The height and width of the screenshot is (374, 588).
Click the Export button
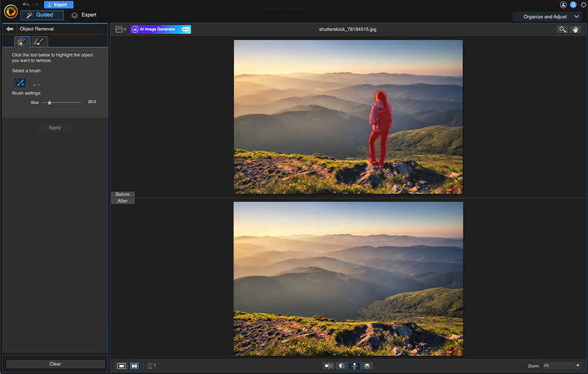(59, 5)
